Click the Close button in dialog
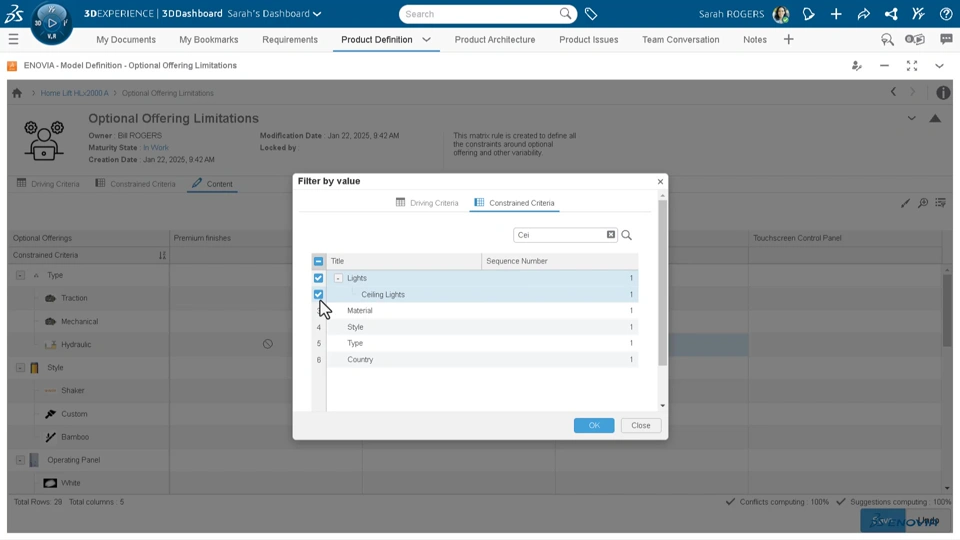Image resolution: width=960 pixels, height=540 pixels. [641, 426]
